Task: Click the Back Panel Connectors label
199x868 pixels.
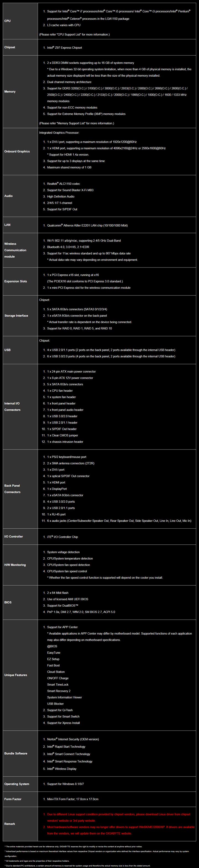Action: click(12, 489)
